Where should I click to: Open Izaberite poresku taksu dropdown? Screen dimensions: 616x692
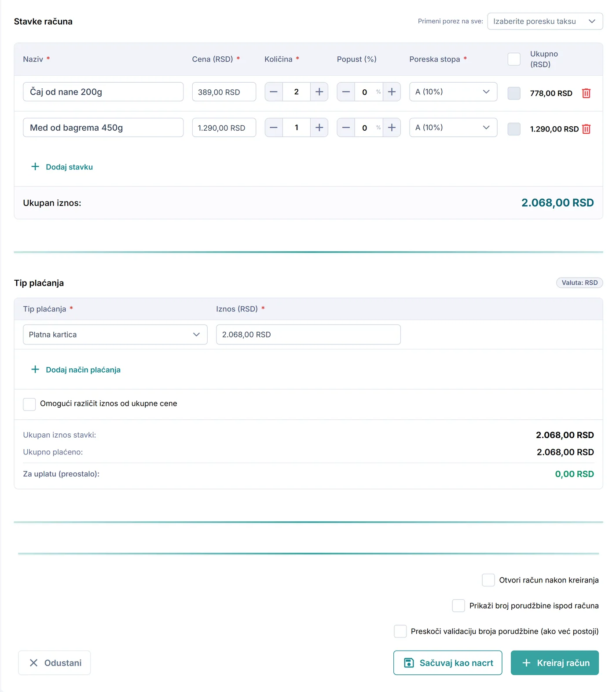pyautogui.click(x=545, y=21)
